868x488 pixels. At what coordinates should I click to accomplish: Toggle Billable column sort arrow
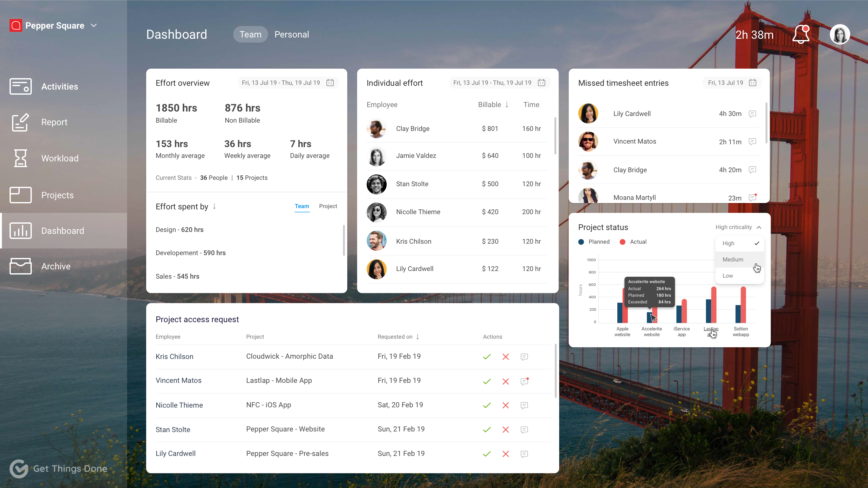[x=506, y=105]
